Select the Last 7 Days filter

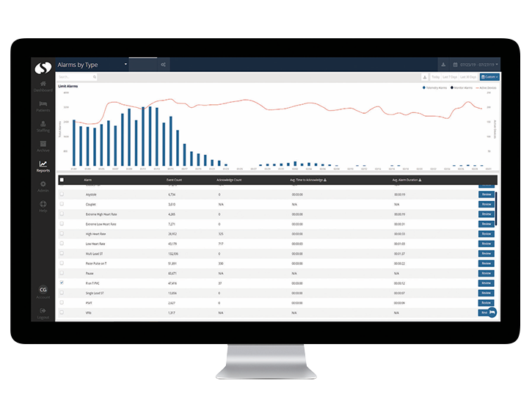449,76
